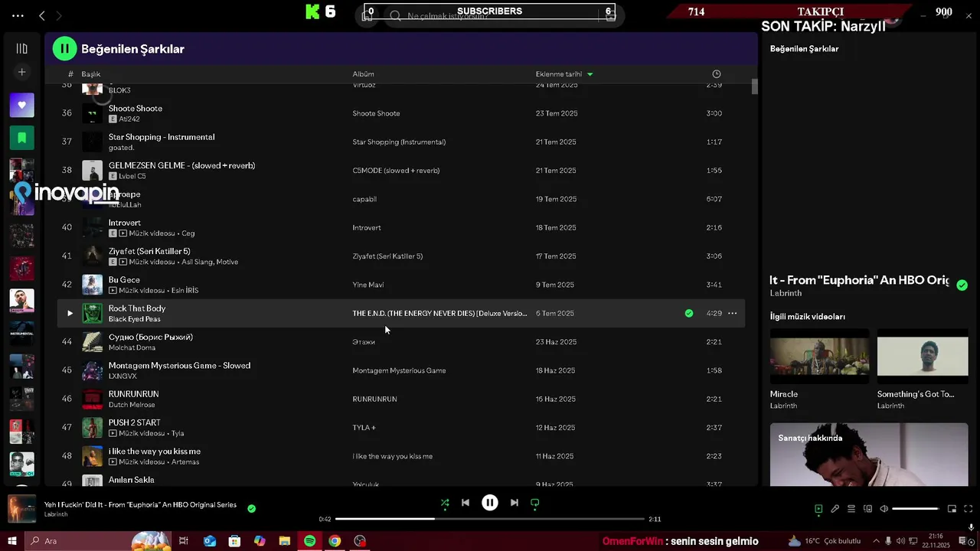The height and width of the screenshot is (551, 980).
Task: Open the Liked Songs heart tile in sidebar
Action: tap(21, 105)
